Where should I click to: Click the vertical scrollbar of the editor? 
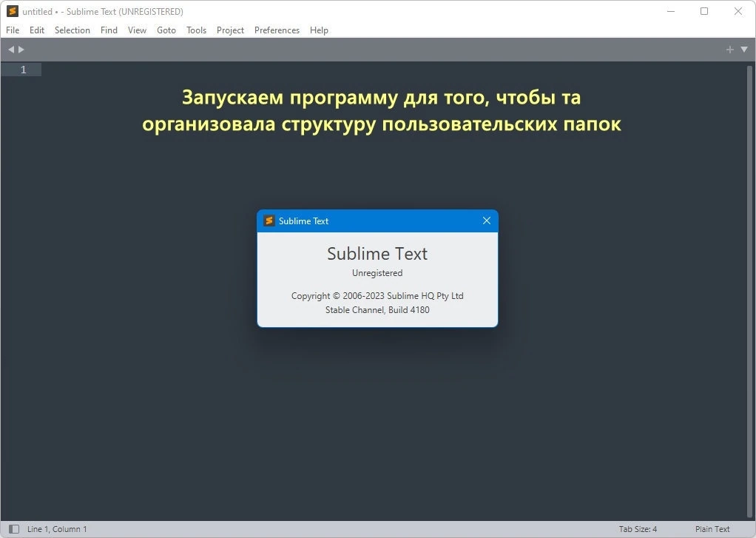click(749, 291)
